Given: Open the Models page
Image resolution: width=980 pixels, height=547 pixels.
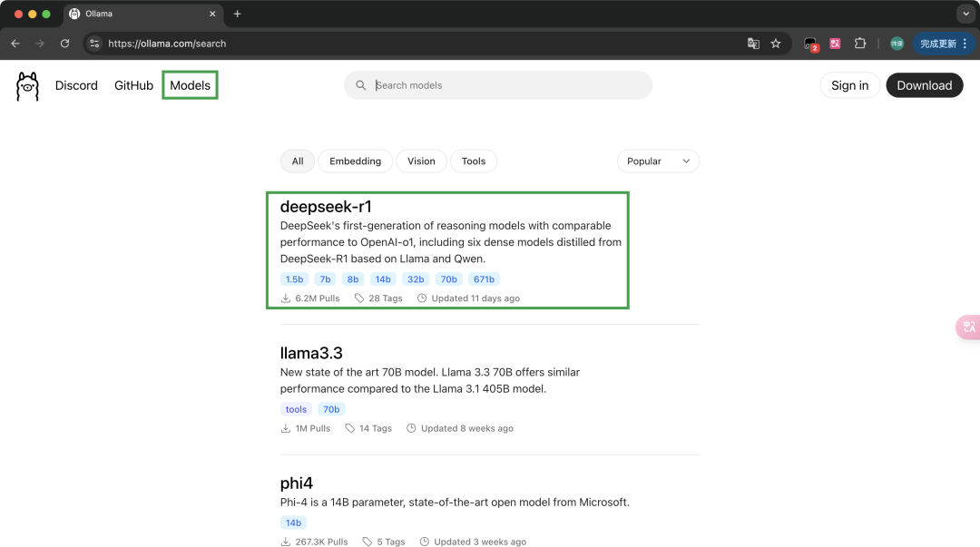Looking at the screenshot, I should tap(190, 85).
